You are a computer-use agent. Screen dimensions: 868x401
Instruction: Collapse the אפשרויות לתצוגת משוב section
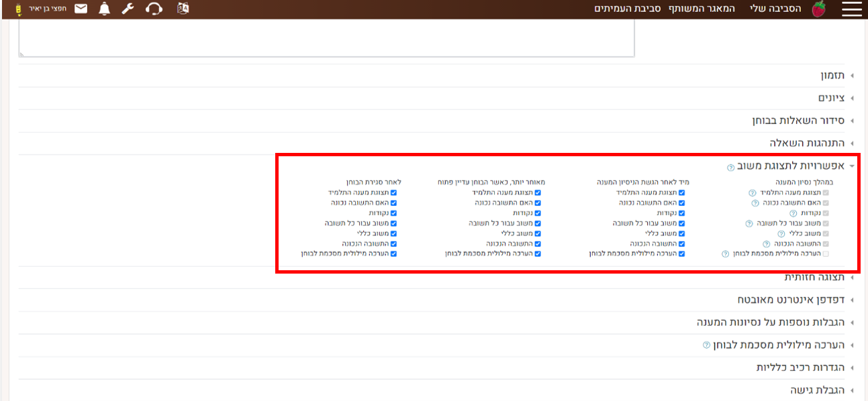tap(792, 166)
